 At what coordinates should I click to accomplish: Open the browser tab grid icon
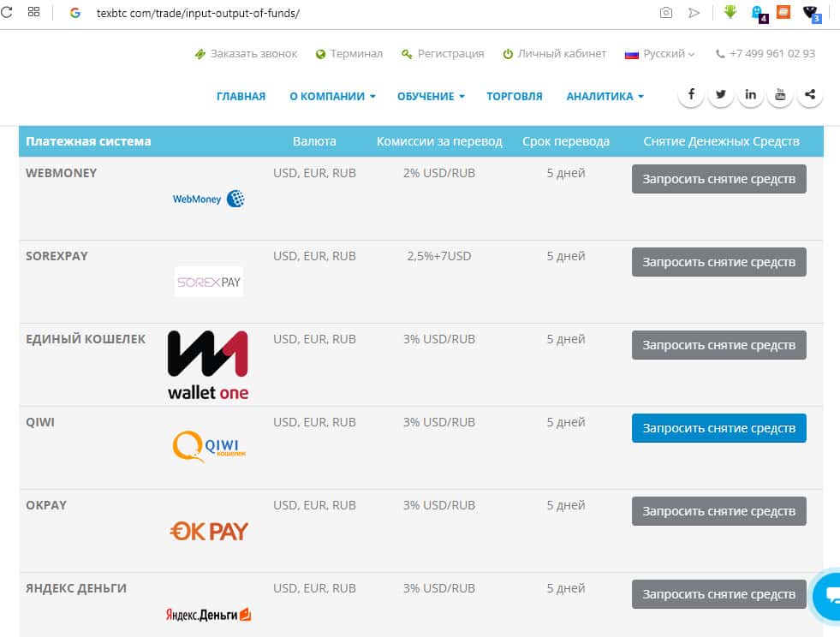pyautogui.click(x=33, y=12)
